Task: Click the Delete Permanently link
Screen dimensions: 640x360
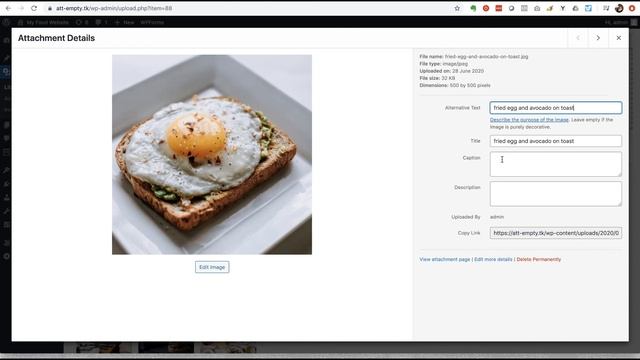Action: 539,259
